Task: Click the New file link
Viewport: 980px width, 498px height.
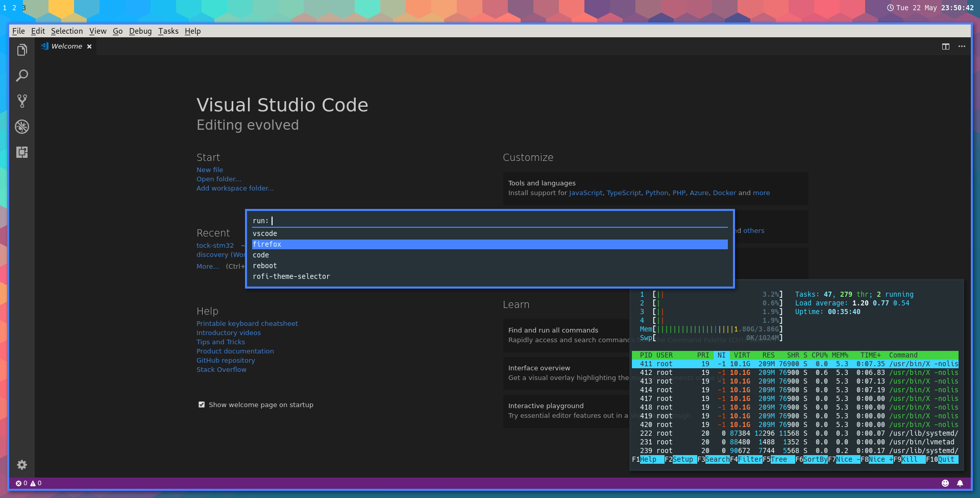Action: [210, 170]
